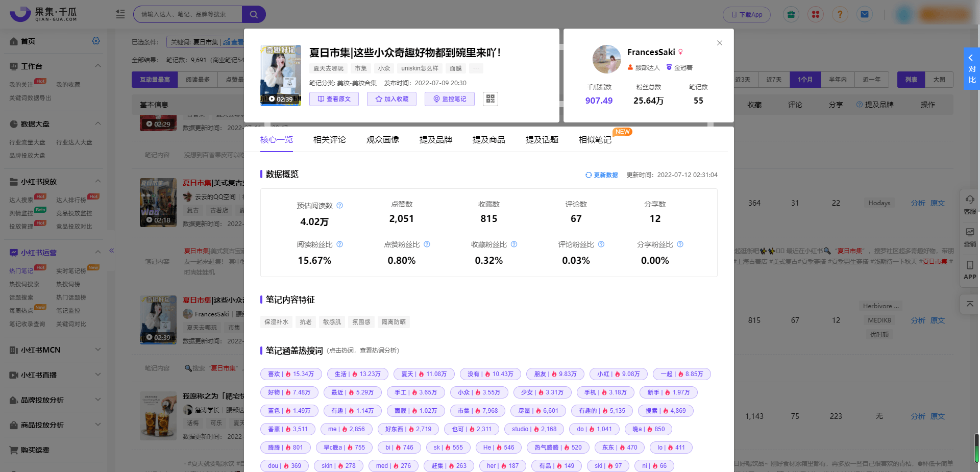This screenshot has height=472, width=980.
Task: Switch to 提及话题 tab
Action: [542, 140]
